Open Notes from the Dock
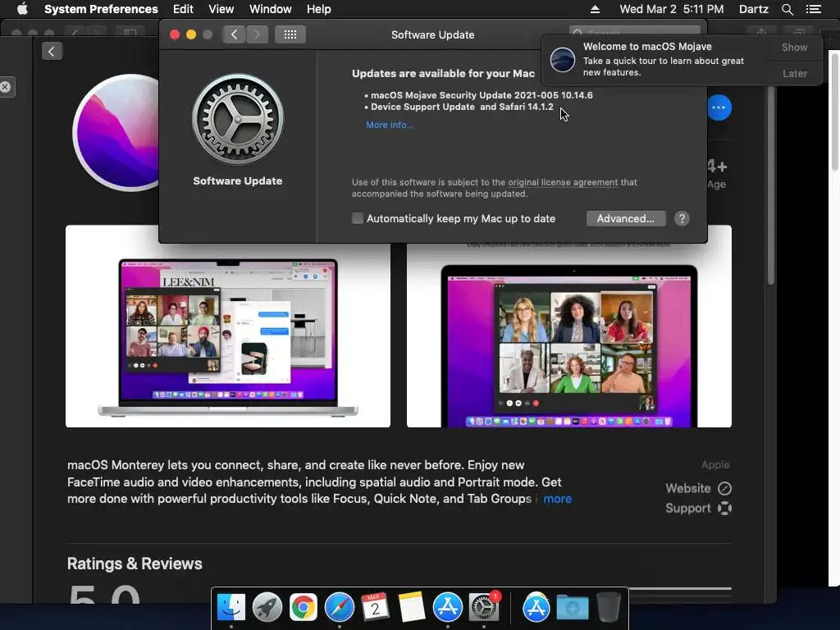 (x=412, y=608)
